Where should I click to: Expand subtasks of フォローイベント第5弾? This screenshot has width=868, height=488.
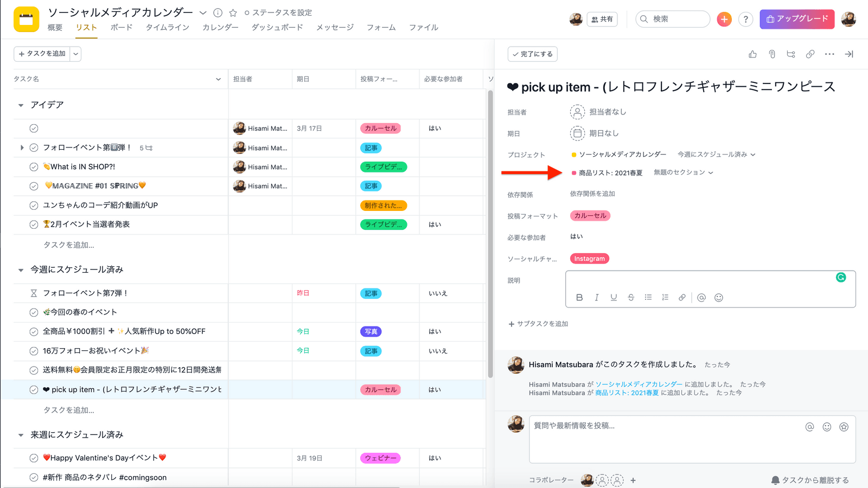coord(22,147)
